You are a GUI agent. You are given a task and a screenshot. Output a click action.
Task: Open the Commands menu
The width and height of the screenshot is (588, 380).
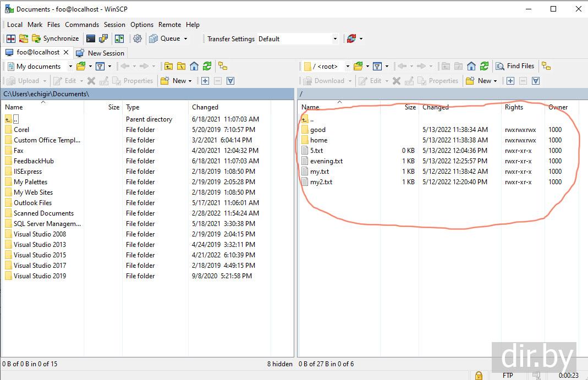(82, 25)
